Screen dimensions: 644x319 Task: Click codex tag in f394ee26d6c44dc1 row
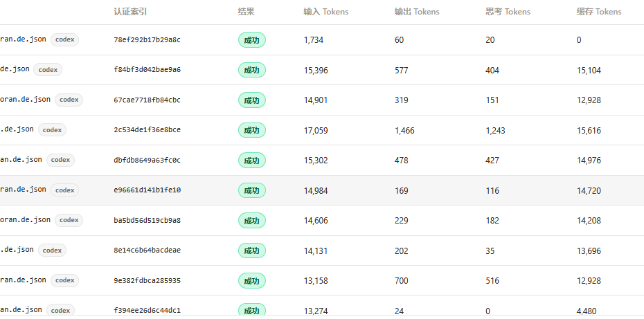61,311
